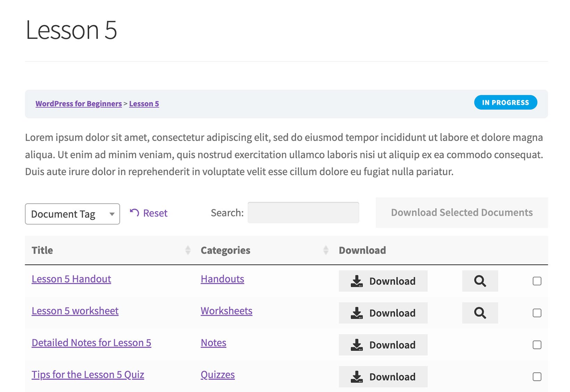Sort the table using the Title sort arrows
The height and width of the screenshot is (392, 570).
coord(187,250)
